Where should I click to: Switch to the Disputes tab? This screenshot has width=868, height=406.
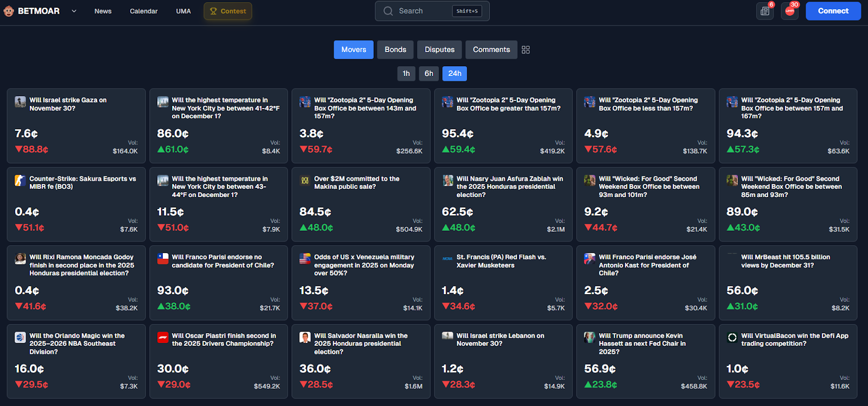[x=439, y=49]
